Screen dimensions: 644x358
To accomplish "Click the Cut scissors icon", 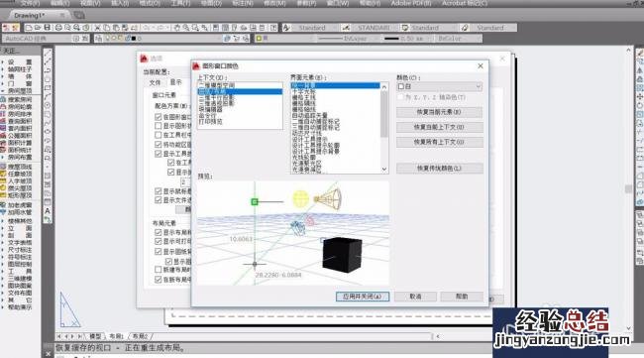I will (97, 28).
